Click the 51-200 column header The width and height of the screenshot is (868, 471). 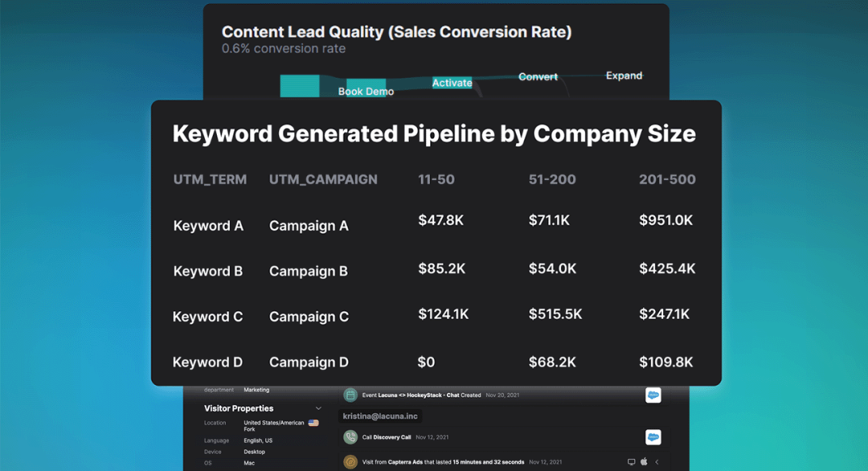552,179
